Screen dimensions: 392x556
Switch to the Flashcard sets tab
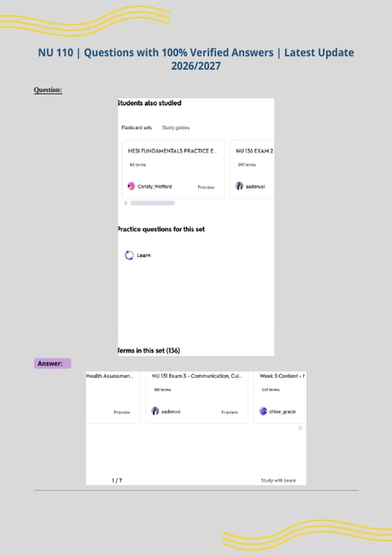point(137,128)
